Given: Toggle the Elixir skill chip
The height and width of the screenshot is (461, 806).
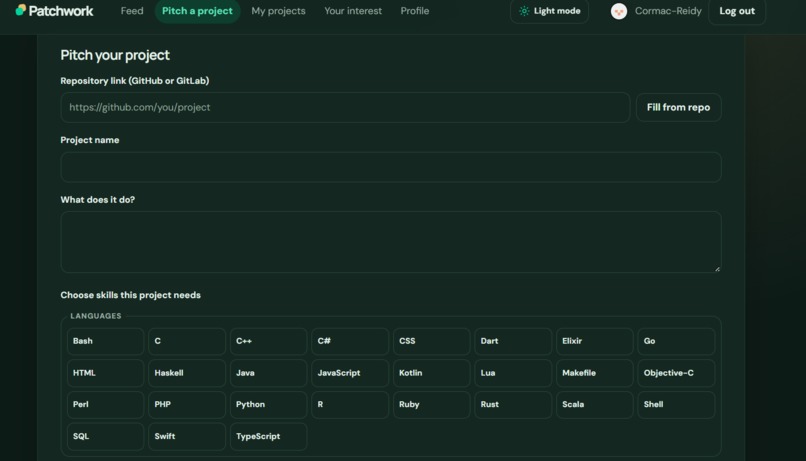Looking at the screenshot, I should pos(595,341).
